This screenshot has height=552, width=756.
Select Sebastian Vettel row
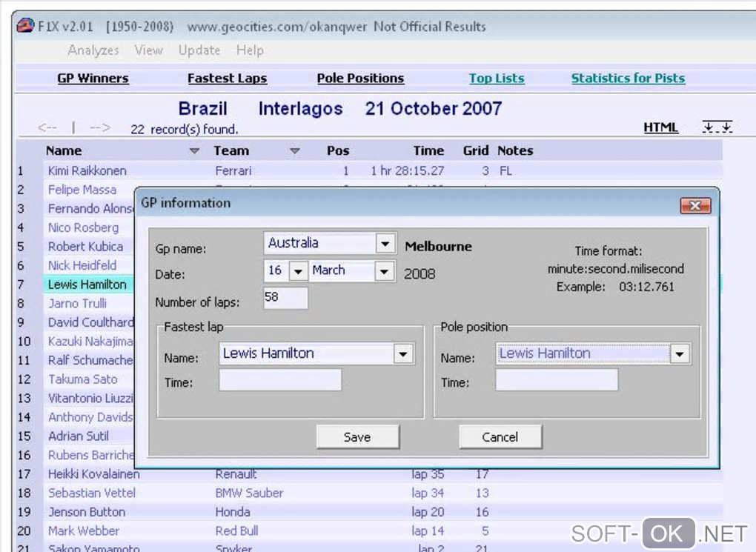click(x=92, y=493)
